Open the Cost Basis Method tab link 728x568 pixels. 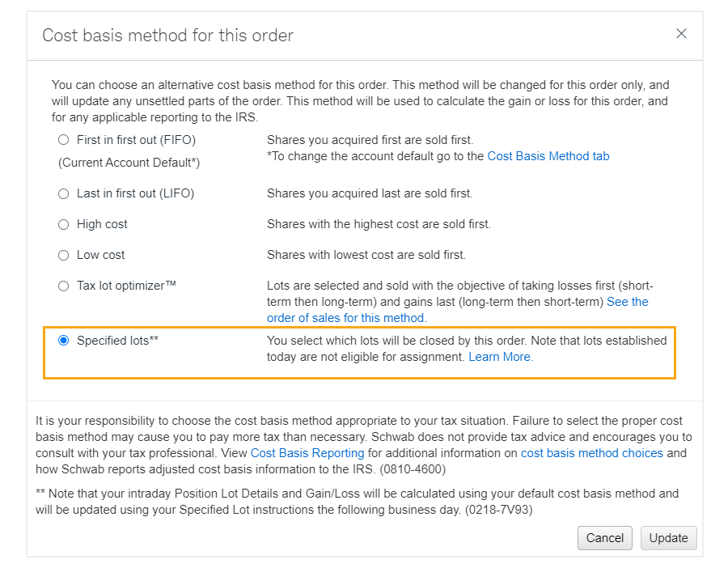point(548,156)
